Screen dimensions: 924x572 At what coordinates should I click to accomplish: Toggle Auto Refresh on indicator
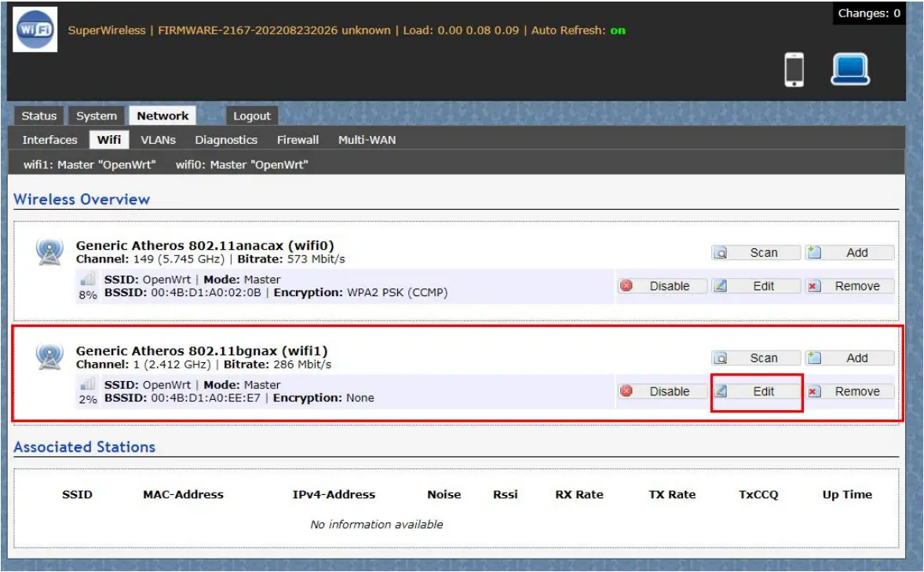pos(618,31)
